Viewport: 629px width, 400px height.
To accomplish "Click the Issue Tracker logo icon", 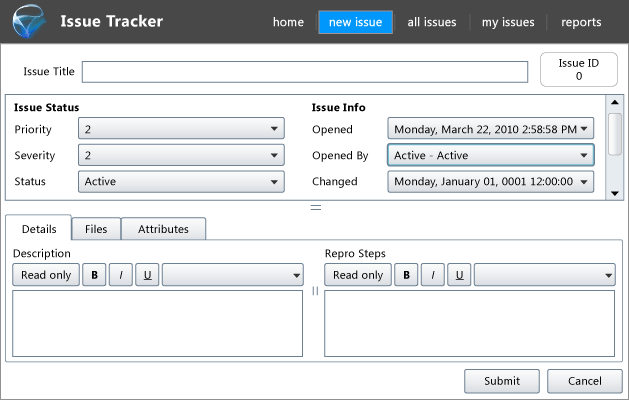I will pyautogui.click(x=27, y=21).
